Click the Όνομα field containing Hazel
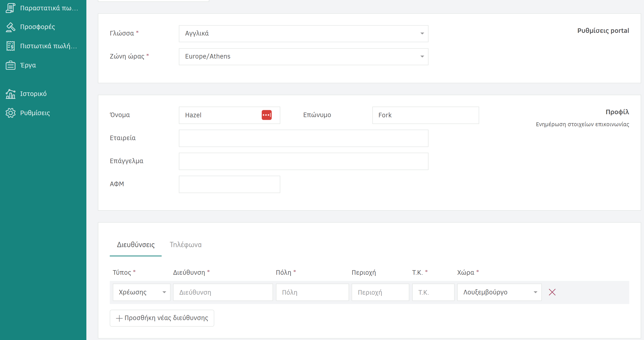 tap(229, 115)
